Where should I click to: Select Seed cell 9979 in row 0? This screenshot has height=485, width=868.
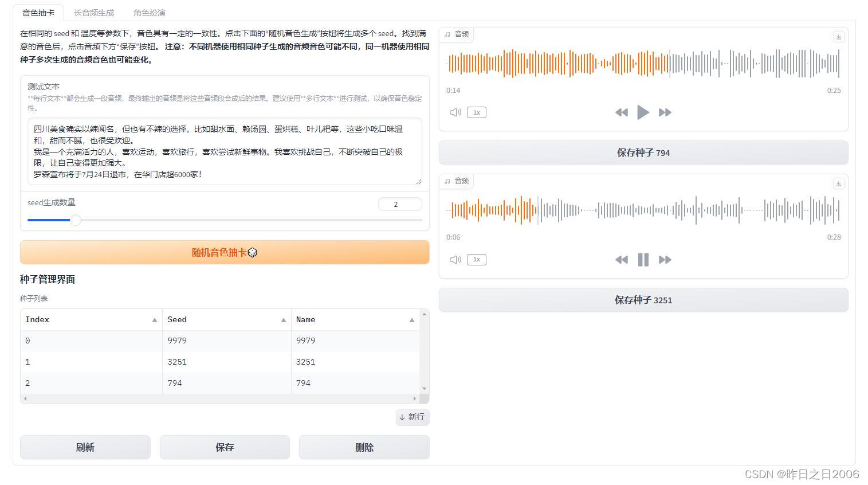point(227,341)
